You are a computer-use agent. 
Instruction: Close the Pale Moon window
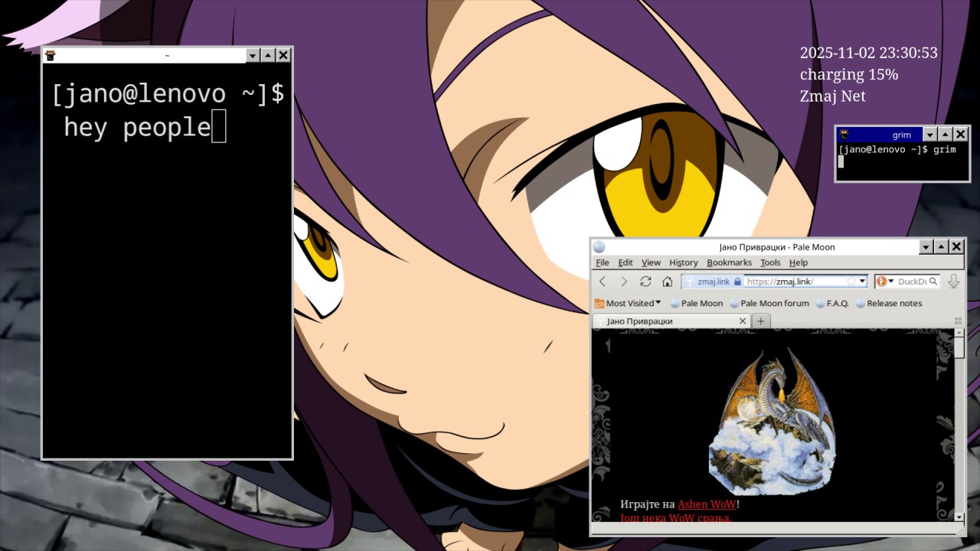pos(956,247)
